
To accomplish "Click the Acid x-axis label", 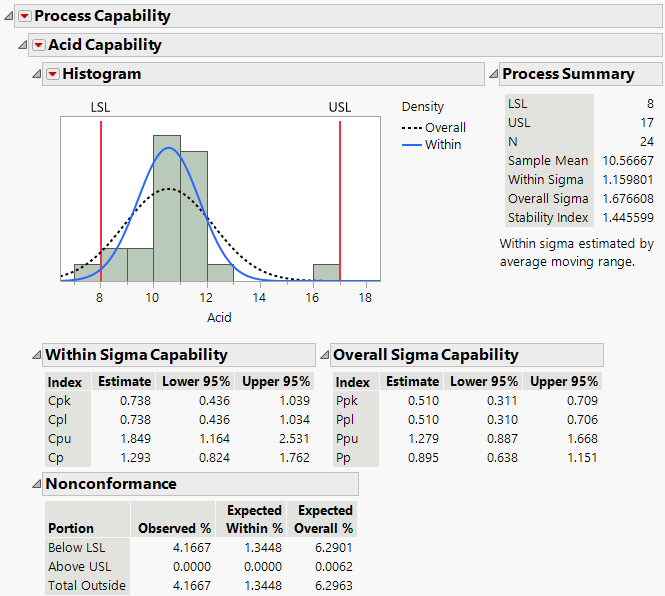I will (x=219, y=318).
